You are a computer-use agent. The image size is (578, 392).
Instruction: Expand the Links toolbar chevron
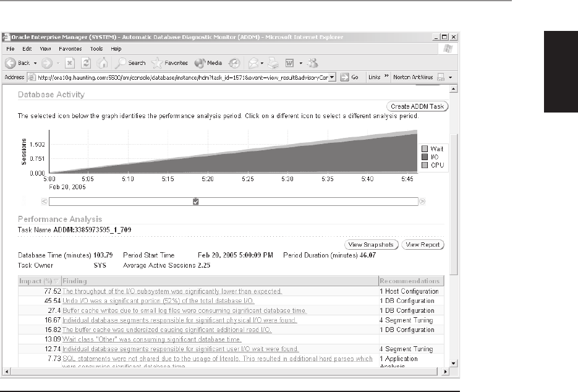[x=386, y=76]
